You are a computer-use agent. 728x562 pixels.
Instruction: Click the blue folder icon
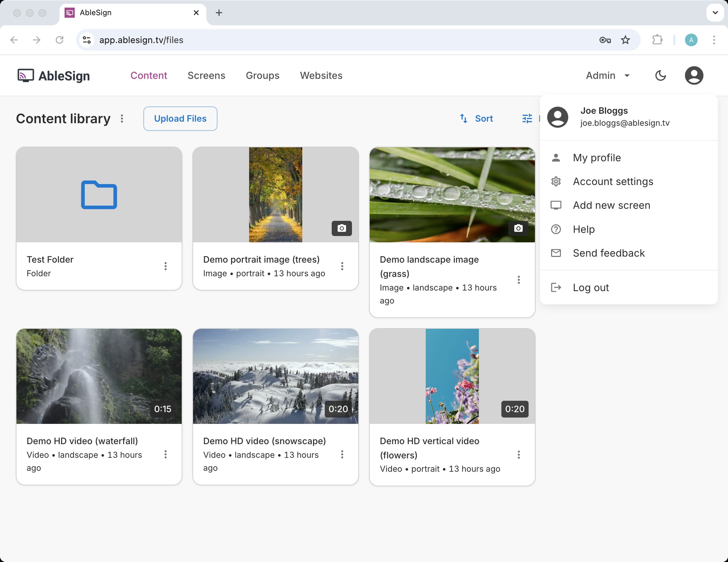99,195
